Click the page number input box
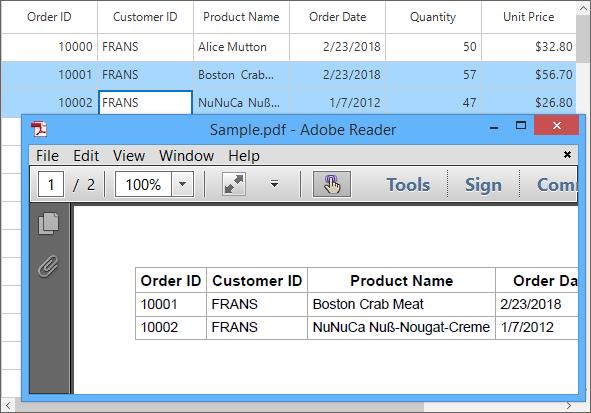Image resolution: width=591 pixels, height=413 pixels. pyautogui.click(x=51, y=184)
